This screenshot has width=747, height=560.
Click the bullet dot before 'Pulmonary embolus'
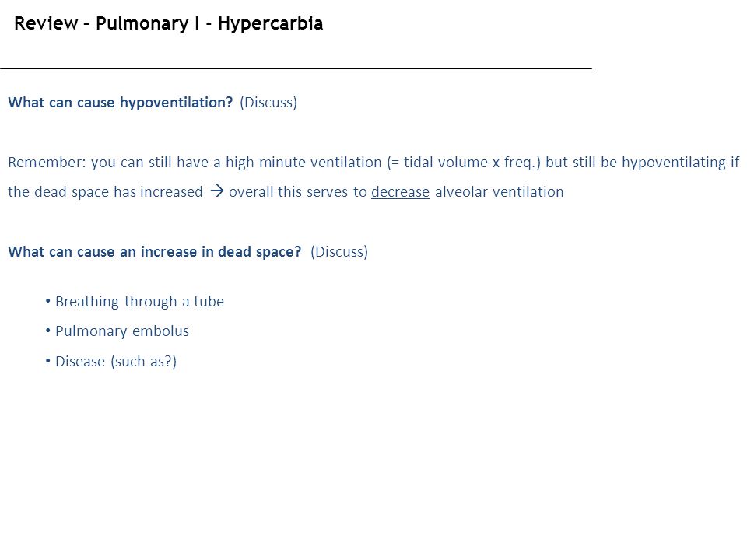click(47, 331)
